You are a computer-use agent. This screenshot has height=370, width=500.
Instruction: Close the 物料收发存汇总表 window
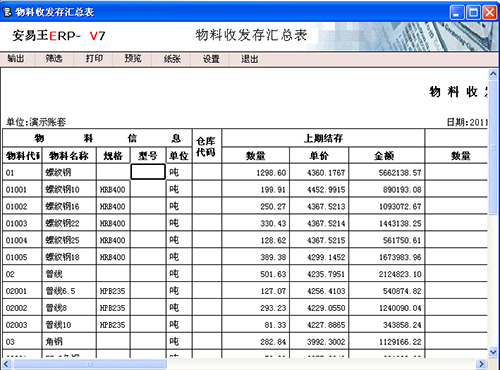[x=490, y=13]
